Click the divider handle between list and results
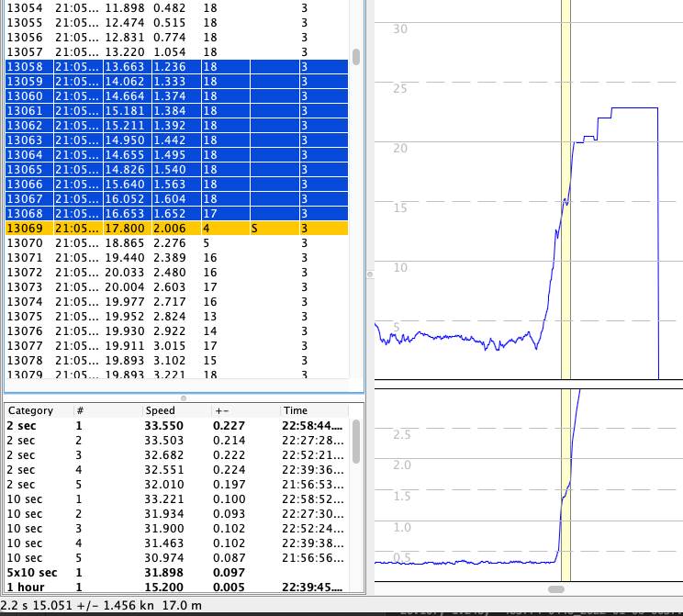683x616 pixels. [183, 398]
